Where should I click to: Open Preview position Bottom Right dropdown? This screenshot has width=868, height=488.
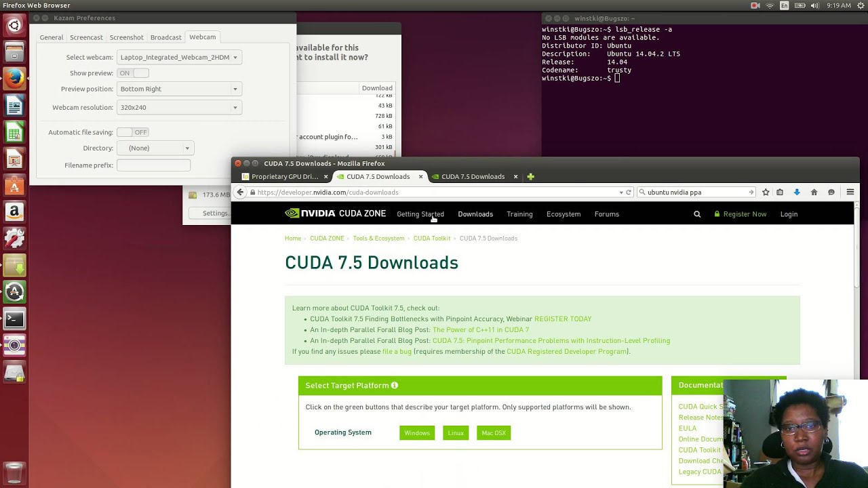179,89
